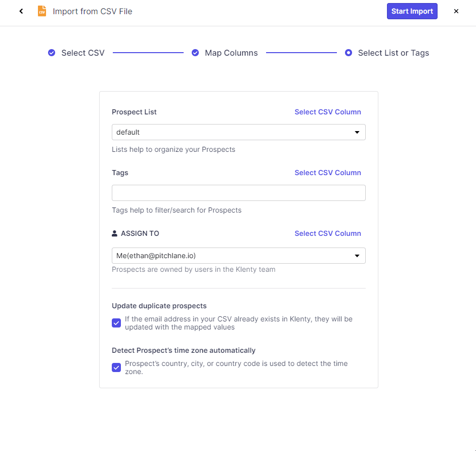Select the Select List or Tags step label
This screenshot has width=476, height=451.
[x=393, y=53]
